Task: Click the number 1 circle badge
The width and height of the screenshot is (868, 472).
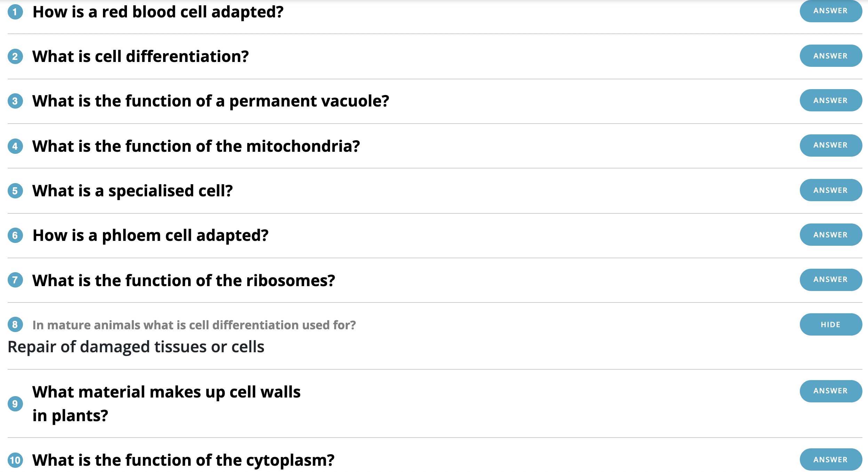Action: coord(15,12)
